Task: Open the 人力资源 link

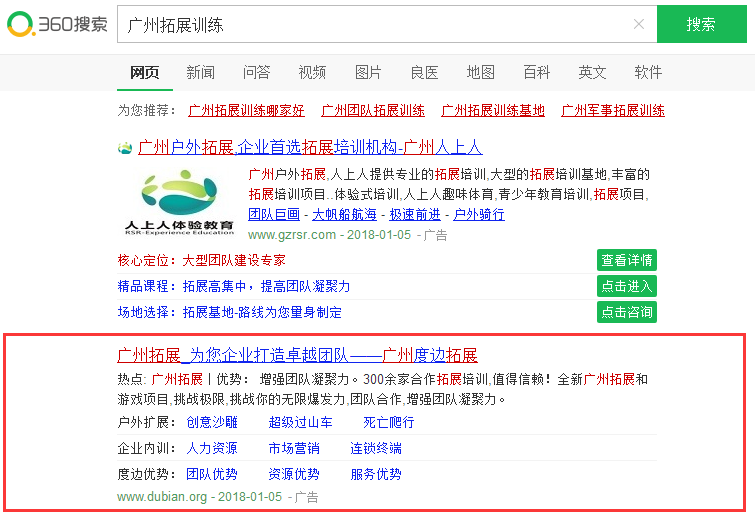Action: 212,448
